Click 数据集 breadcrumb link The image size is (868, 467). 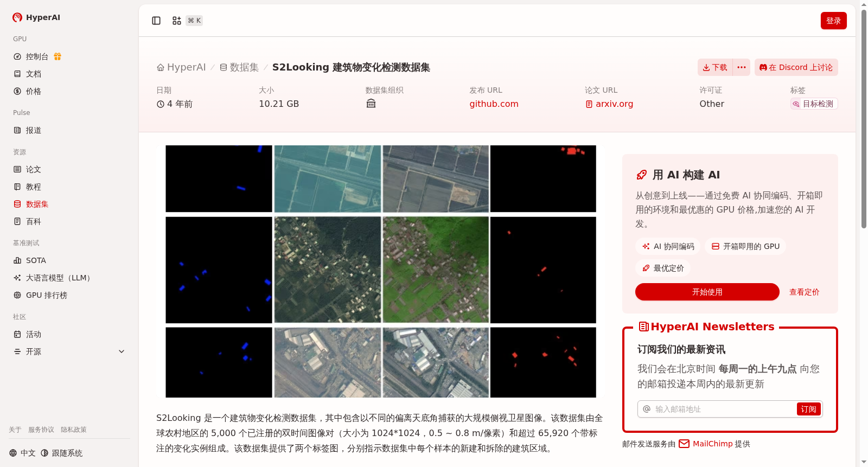[x=239, y=67]
